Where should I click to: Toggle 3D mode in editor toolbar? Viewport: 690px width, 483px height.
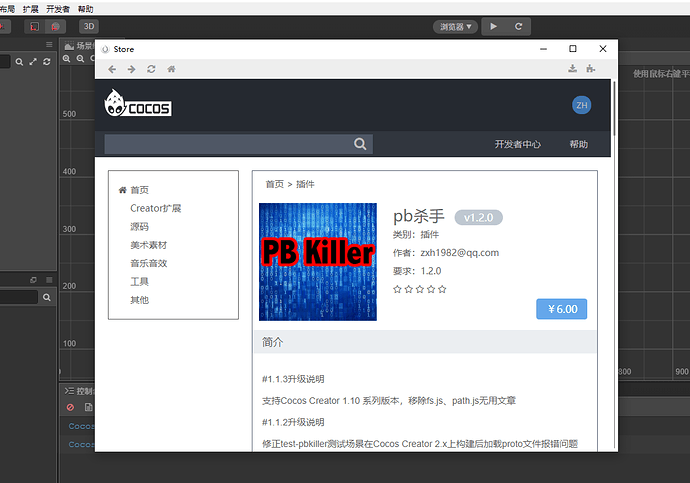point(89,26)
